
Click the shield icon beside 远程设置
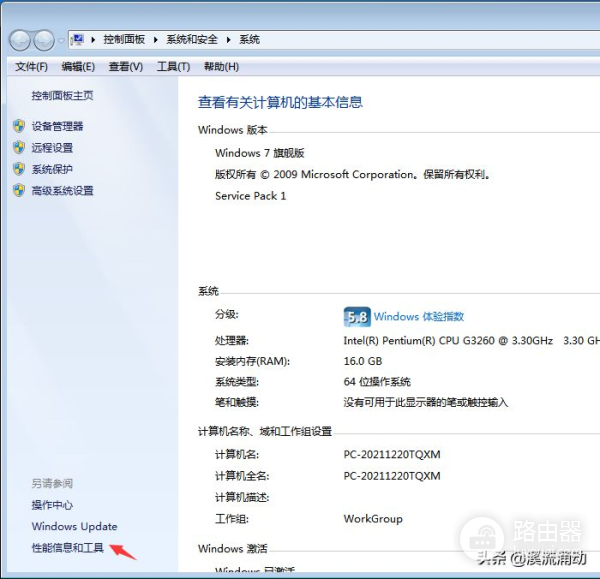[19, 147]
